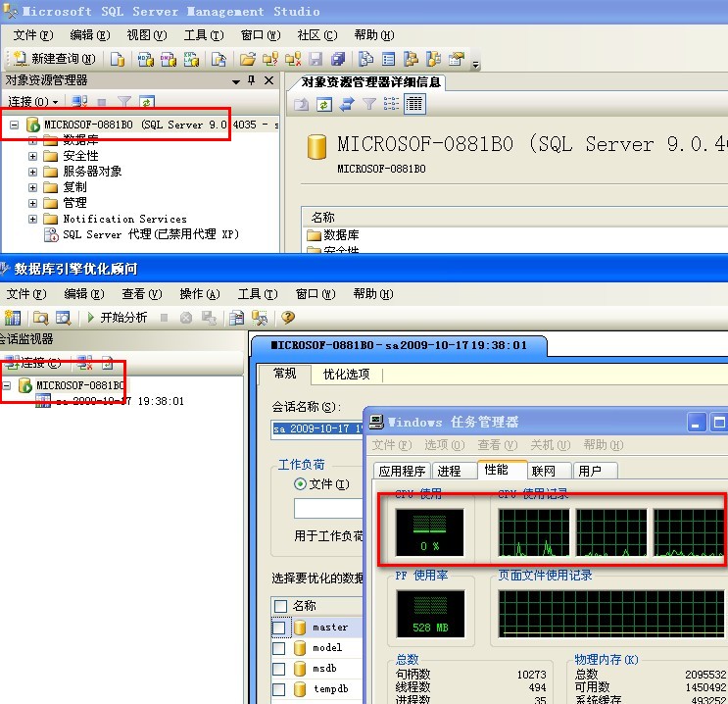728x704 pixels.
Task: Check the msdb database checkbox
Action: [x=278, y=669]
